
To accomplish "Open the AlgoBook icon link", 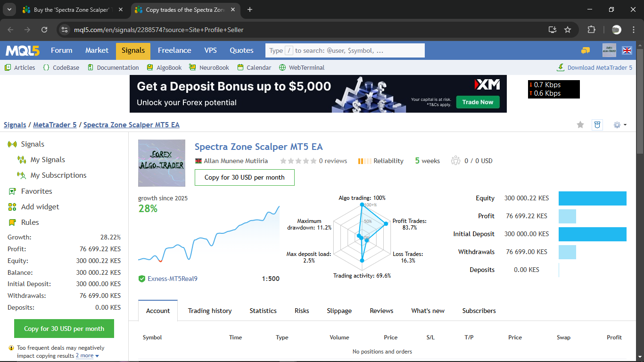I will [x=150, y=67].
